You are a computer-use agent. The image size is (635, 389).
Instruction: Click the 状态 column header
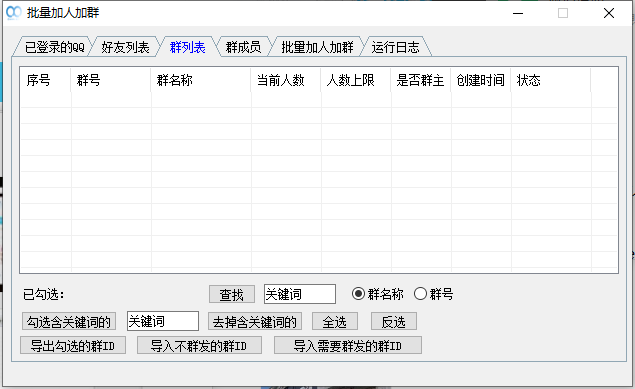[x=551, y=80]
